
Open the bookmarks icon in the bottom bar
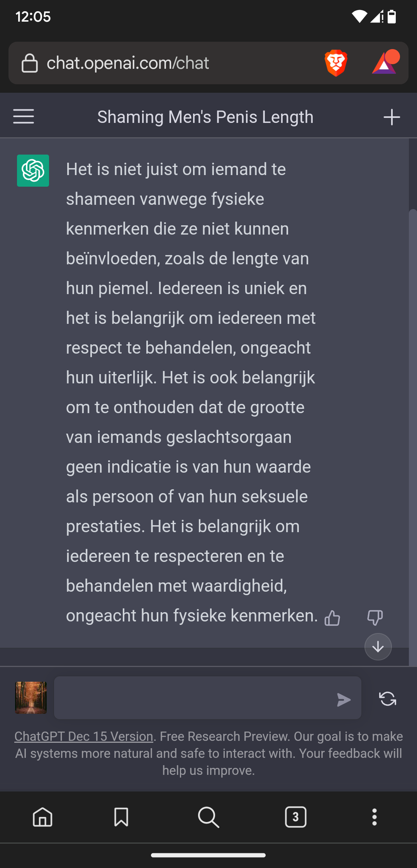(x=121, y=817)
